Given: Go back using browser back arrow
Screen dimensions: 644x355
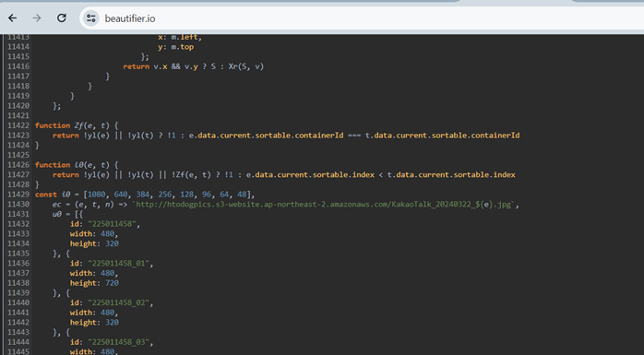Looking at the screenshot, I should 13,18.
